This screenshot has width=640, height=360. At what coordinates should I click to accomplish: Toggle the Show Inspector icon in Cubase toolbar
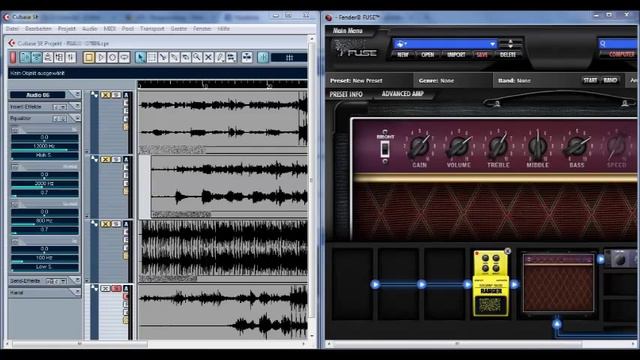coord(25,58)
